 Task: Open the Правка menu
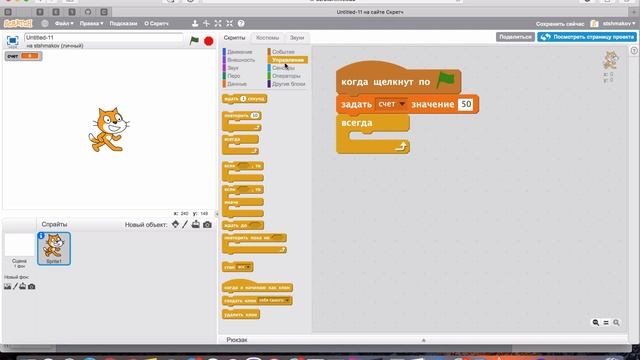(91, 23)
